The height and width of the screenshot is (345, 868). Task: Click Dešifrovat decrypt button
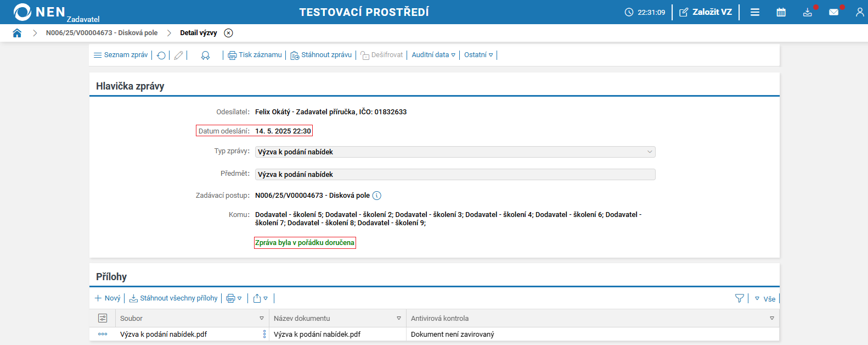381,55
